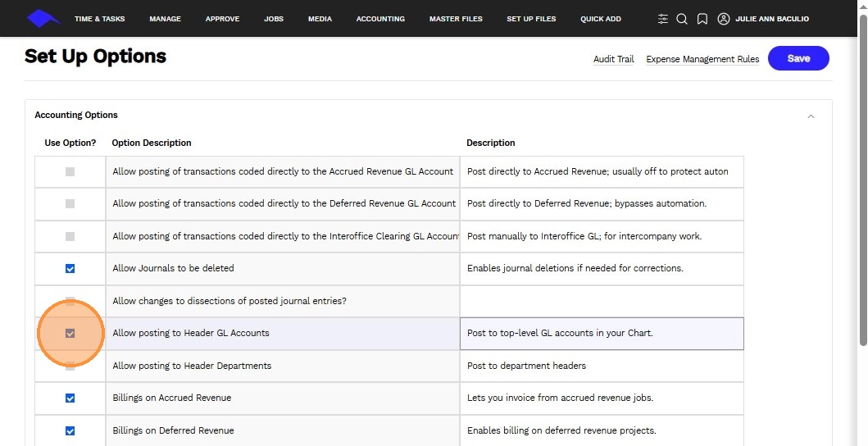Toggle Billings on Deferred Revenue checkbox
Image resolution: width=868 pixels, height=446 pixels.
coord(70,430)
